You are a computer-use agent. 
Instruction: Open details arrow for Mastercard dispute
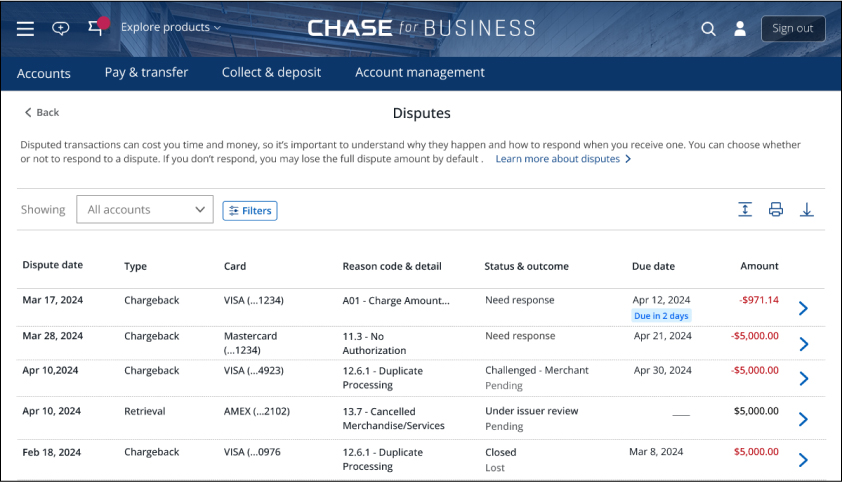(803, 344)
